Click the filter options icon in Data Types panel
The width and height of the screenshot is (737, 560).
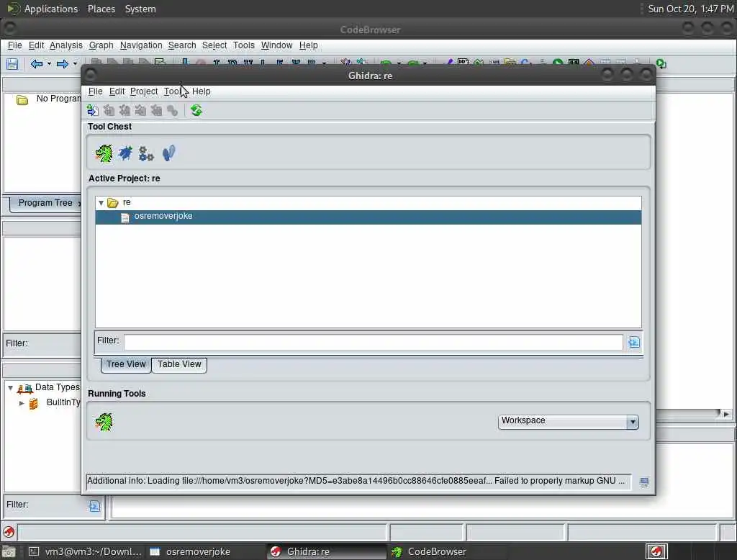pos(94,506)
